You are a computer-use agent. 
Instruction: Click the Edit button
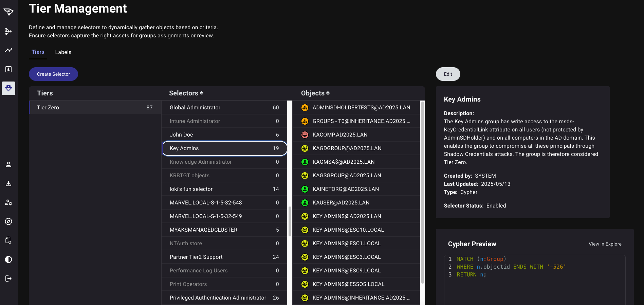coord(448,74)
